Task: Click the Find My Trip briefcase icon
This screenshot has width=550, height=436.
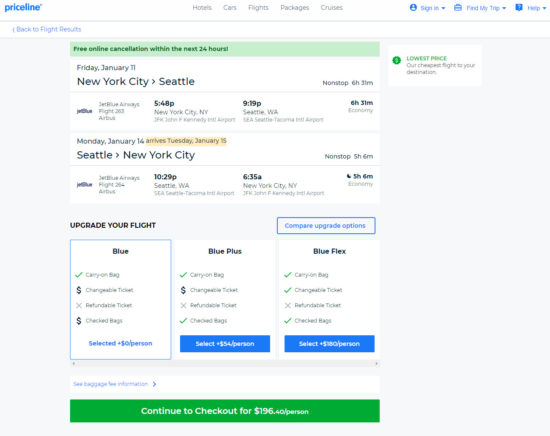Action: (458, 7)
